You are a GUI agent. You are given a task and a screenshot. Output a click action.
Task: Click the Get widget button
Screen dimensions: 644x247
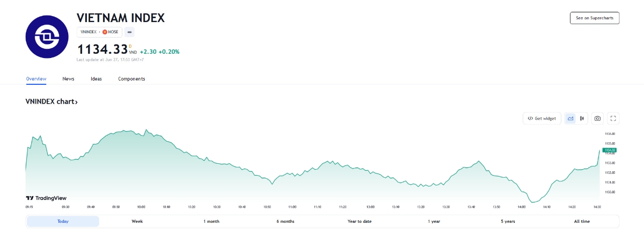coord(542,118)
